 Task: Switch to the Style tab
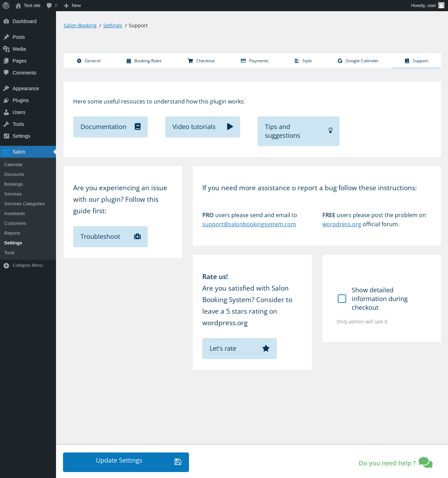(x=303, y=61)
